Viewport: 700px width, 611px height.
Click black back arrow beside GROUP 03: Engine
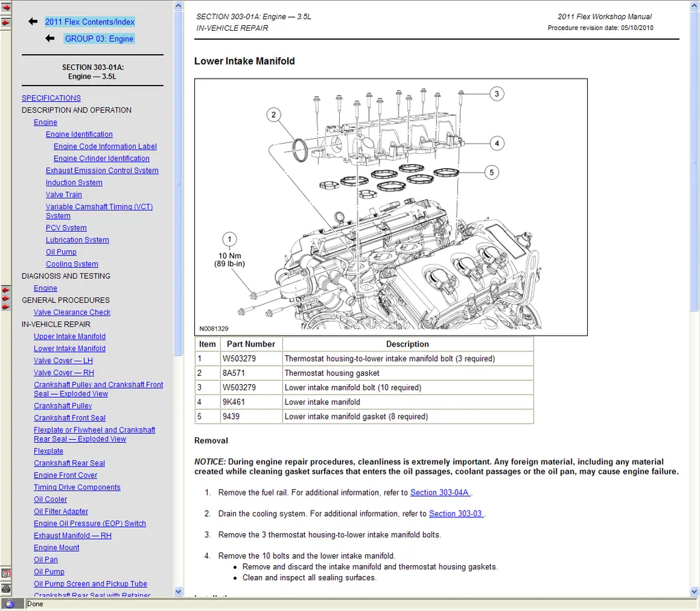[50, 38]
